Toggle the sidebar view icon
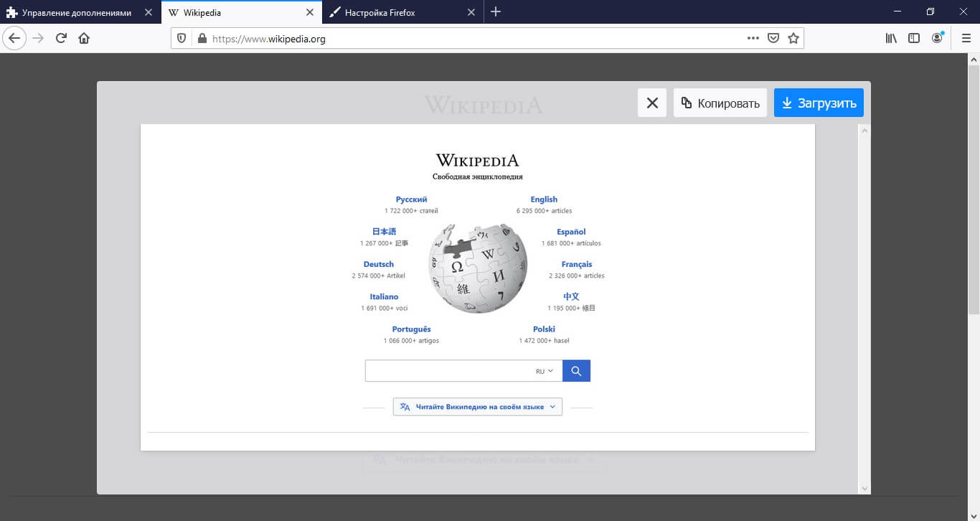The image size is (980, 521). [914, 38]
